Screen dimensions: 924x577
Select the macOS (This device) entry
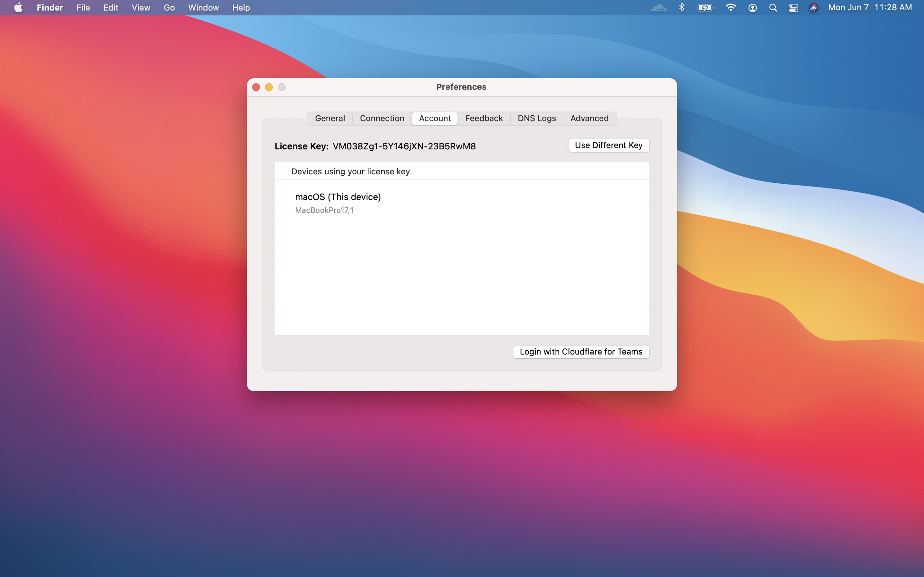pos(338,202)
